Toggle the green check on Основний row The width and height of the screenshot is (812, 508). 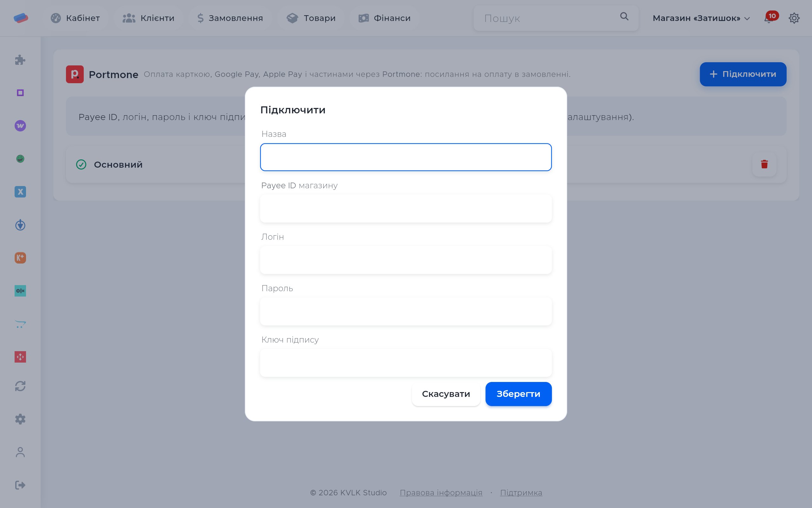[81, 164]
